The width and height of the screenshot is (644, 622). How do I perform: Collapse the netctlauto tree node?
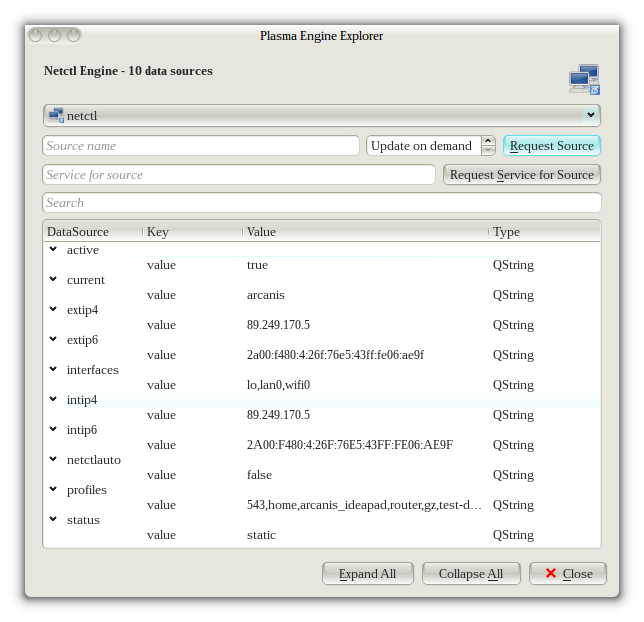coord(53,460)
